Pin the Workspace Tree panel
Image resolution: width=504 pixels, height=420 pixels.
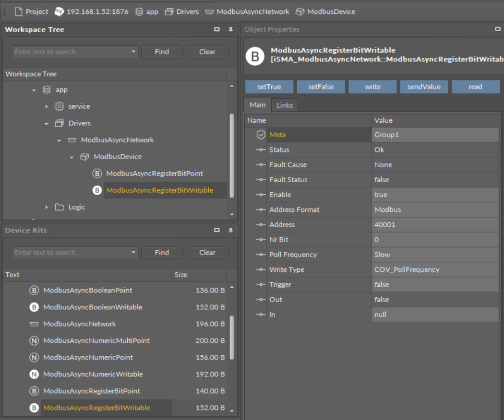[230, 30]
